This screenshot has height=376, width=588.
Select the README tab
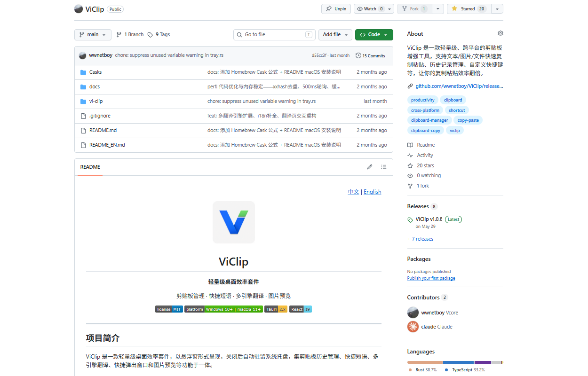[x=90, y=167]
